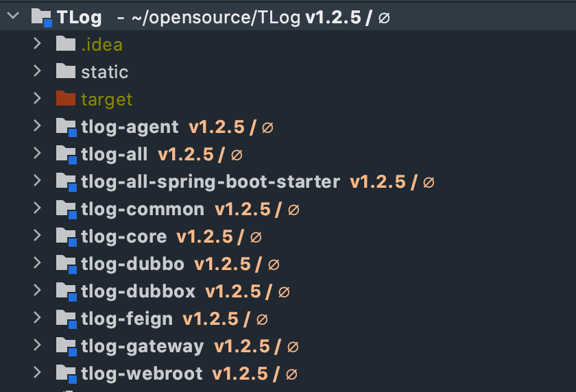
Task: Expand the .idea folder arrow
Action: pyautogui.click(x=38, y=45)
